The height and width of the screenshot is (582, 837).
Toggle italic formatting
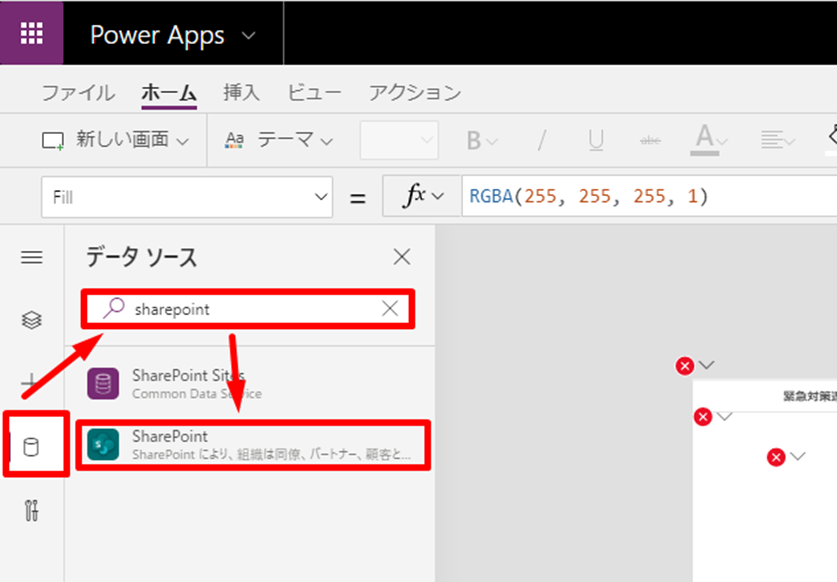coord(542,141)
